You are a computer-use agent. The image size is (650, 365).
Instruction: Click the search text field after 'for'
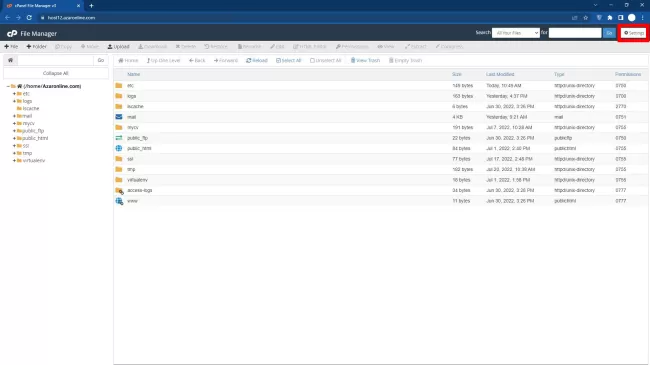coord(575,33)
